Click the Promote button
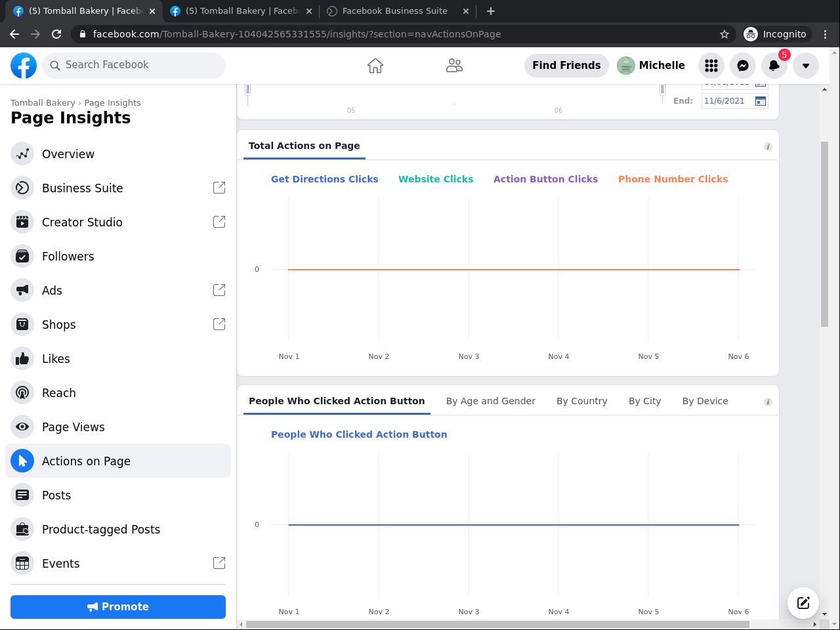Screen dimensions: 840x630 [x=118, y=607]
